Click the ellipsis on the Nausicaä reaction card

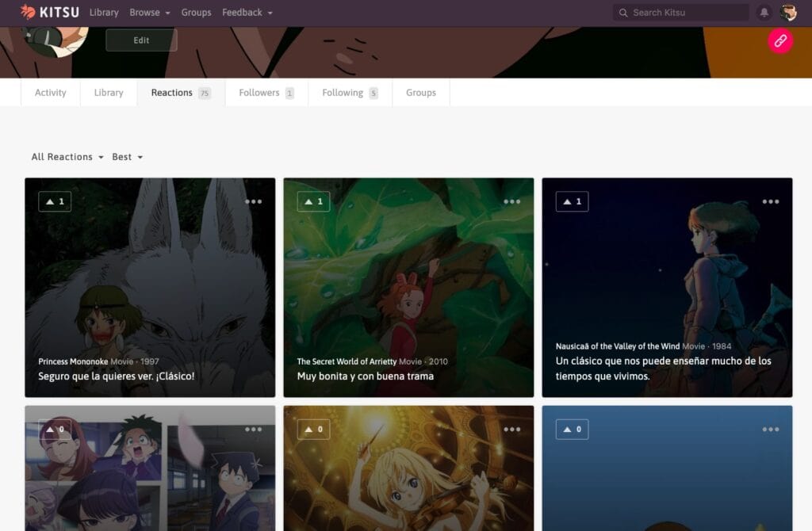coord(770,201)
